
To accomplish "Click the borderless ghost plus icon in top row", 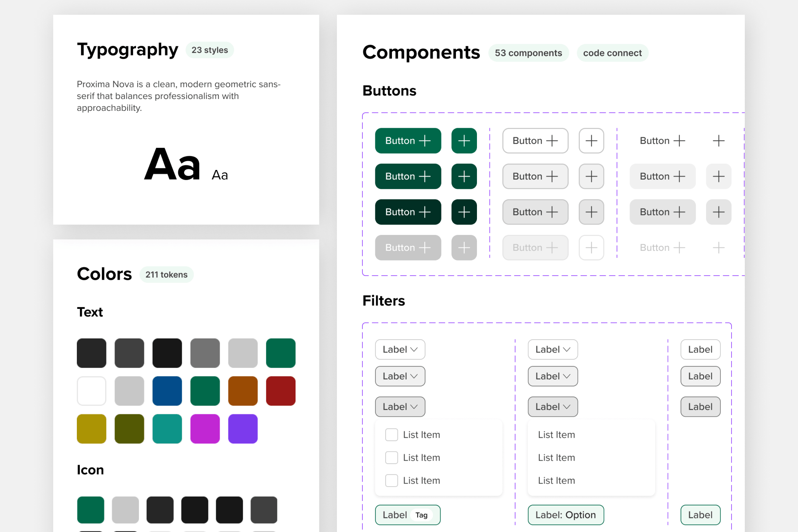I will coord(718,141).
